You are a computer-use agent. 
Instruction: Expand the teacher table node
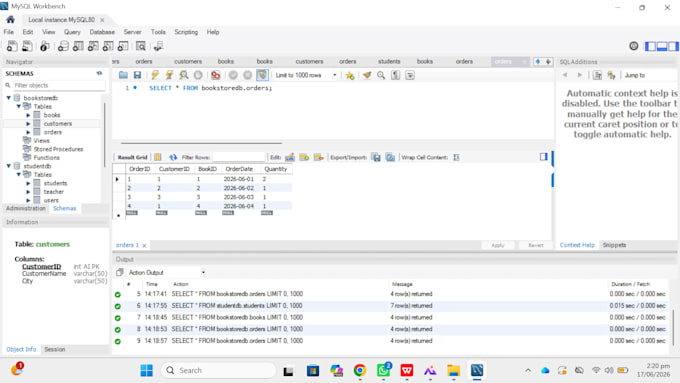pos(28,192)
